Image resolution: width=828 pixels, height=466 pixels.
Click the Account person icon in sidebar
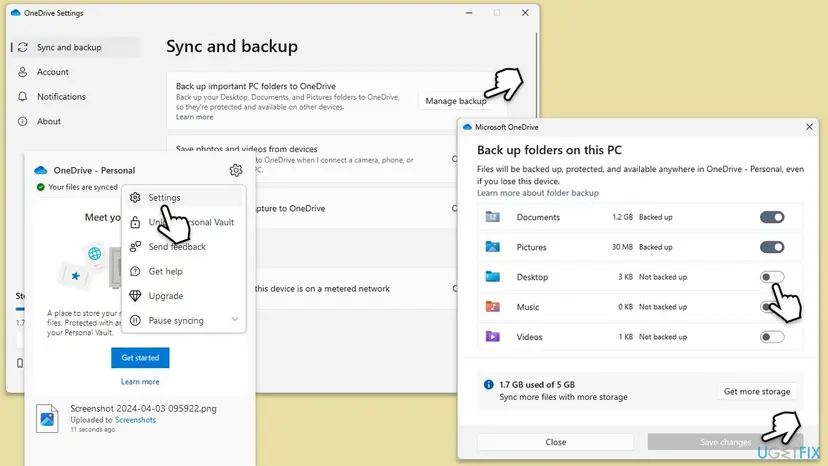point(23,72)
